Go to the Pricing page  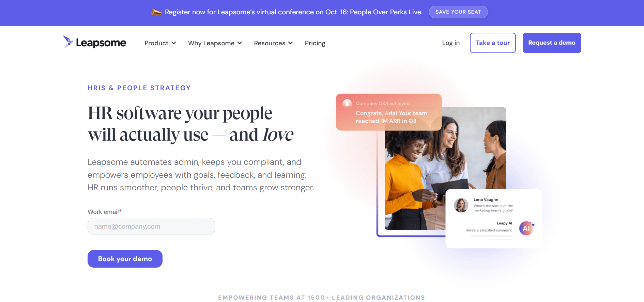tap(315, 43)
